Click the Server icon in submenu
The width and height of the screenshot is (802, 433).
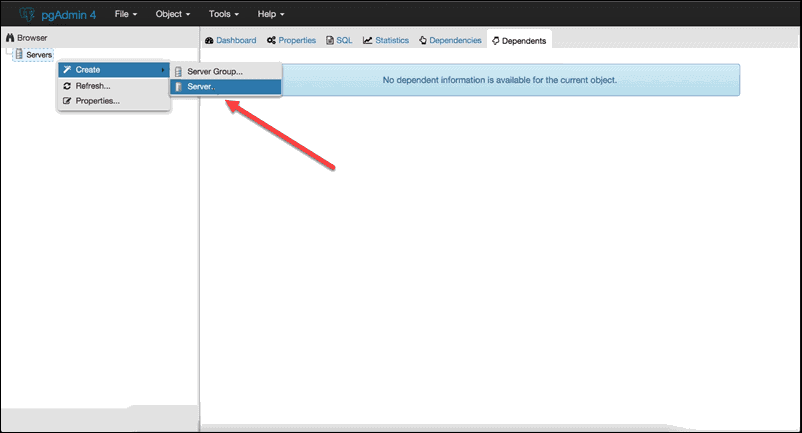pos(178,87)
